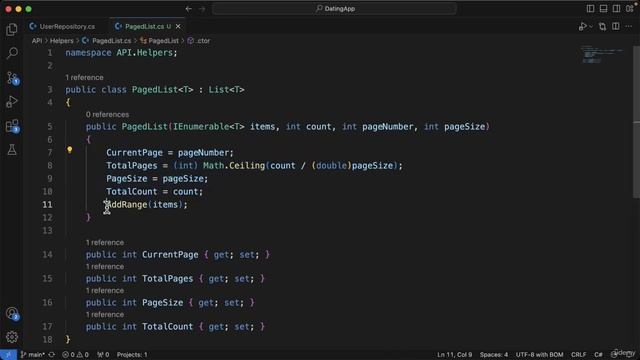Open the Search view in activity bar
Image resolution: width=640 pixels, height=360 pixels.
point(12,53)
